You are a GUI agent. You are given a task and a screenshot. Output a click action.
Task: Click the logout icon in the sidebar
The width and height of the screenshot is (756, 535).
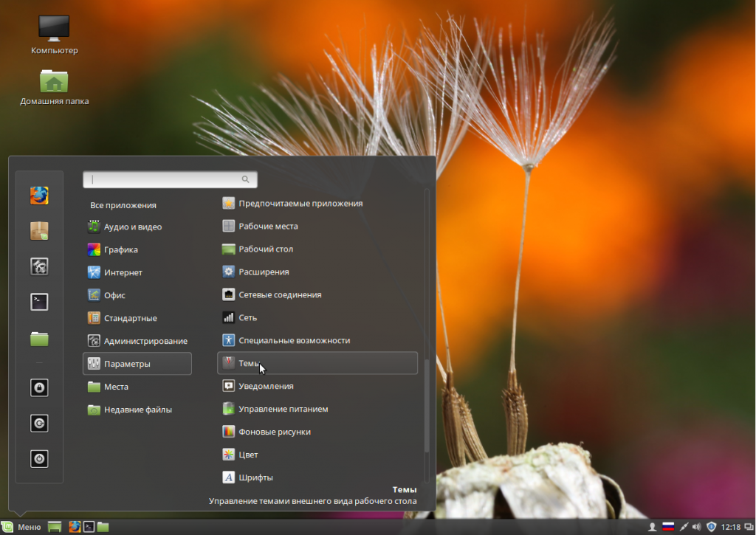click(39, 423)
